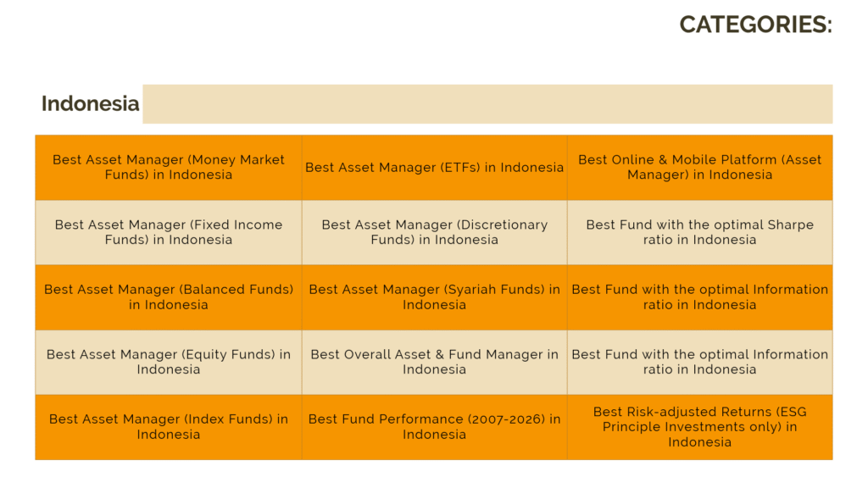Click the empty beige bar beside Indonesia
The width and height of the screenshot is (868, 488).
[487, 103]
